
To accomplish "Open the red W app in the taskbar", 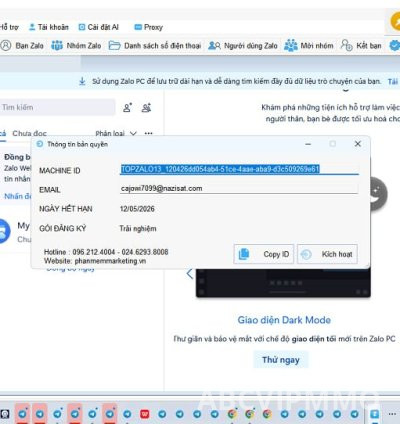I will tap(144, 414).
